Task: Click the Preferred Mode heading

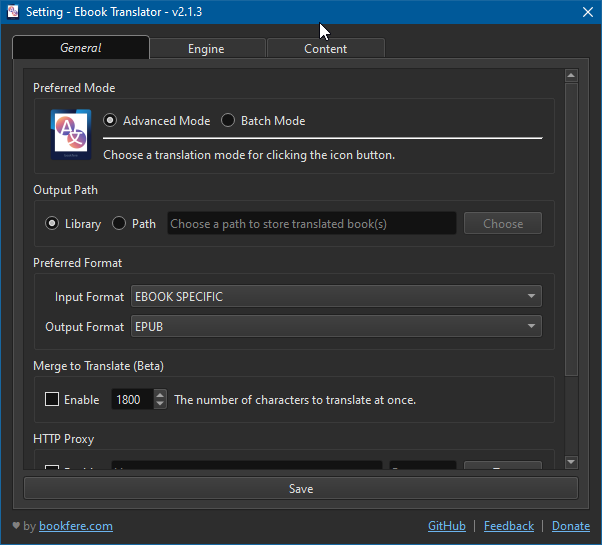Action: (74, 88)
